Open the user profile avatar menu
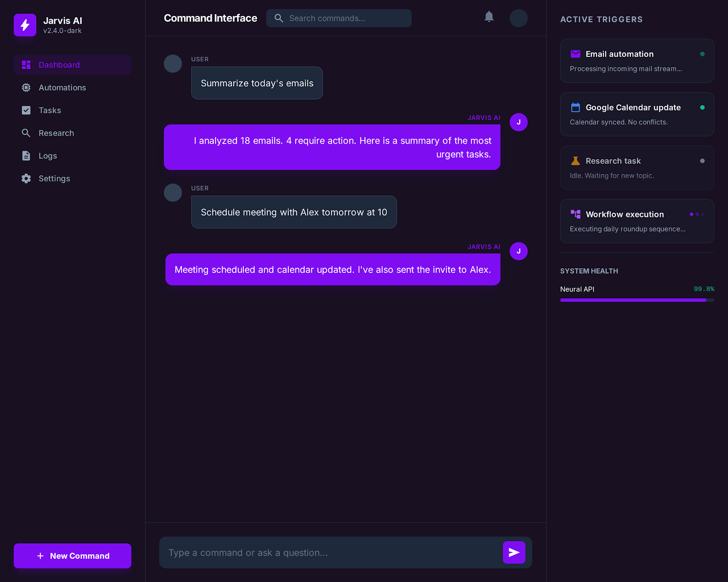Screen dimensions: 728x582 (518, 18)
